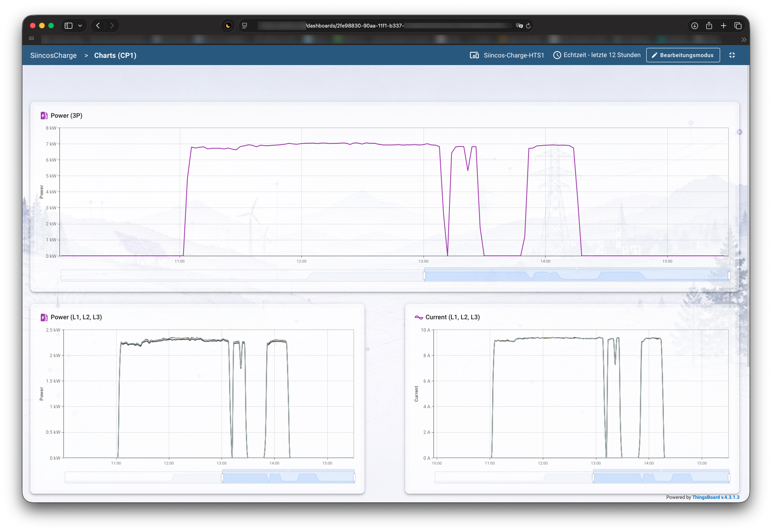Reload the page with the refresh icon

528,26
